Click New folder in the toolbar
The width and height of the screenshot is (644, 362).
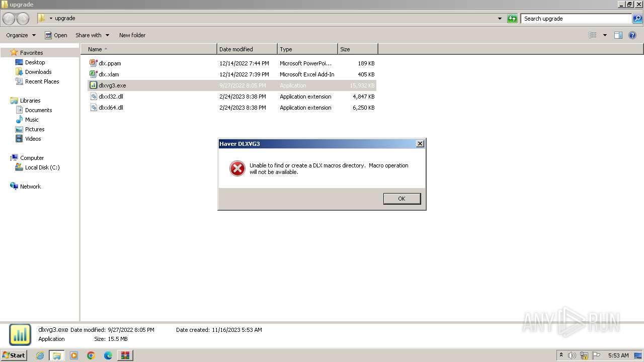[132, 35]
